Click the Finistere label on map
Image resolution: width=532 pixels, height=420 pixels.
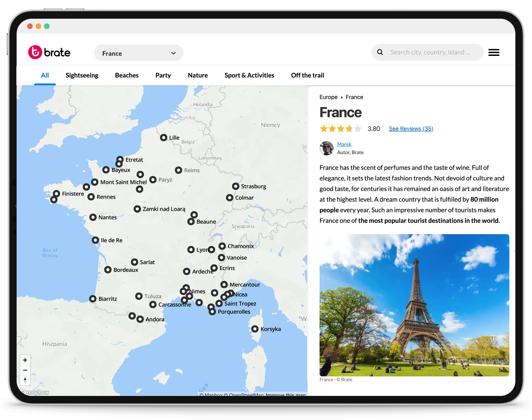click(x=73, y=194)
